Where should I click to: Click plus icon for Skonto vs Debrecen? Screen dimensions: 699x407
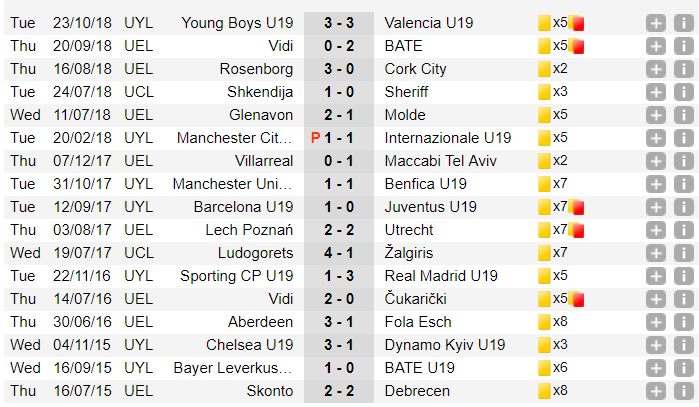[655, 391]
